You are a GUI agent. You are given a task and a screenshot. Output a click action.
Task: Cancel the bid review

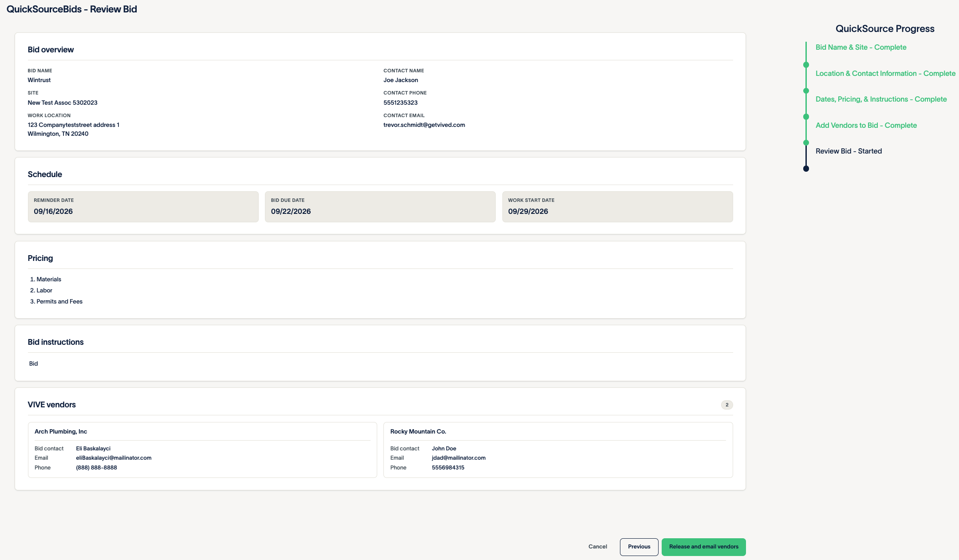pyautogui.click(x=597, y=547)
